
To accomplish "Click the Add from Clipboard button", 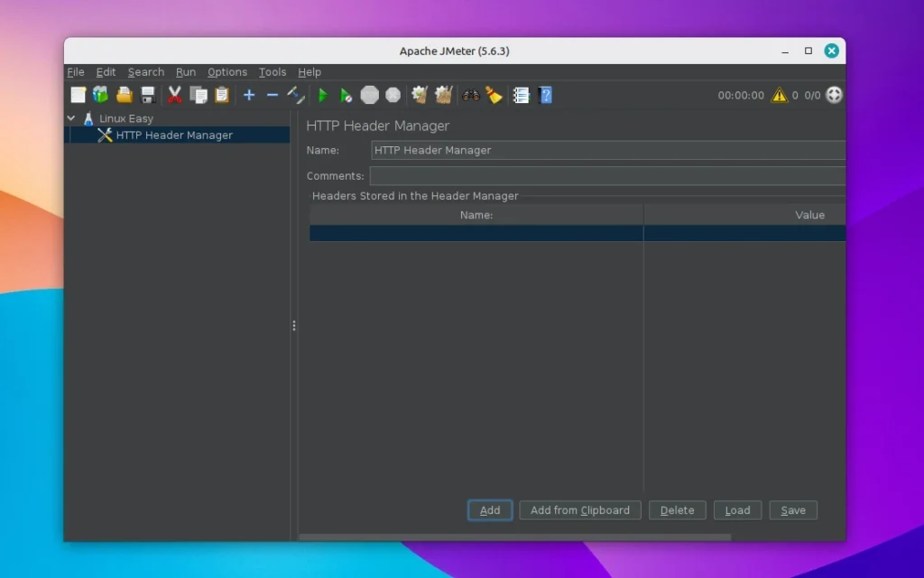I will (x=579, y=509).
